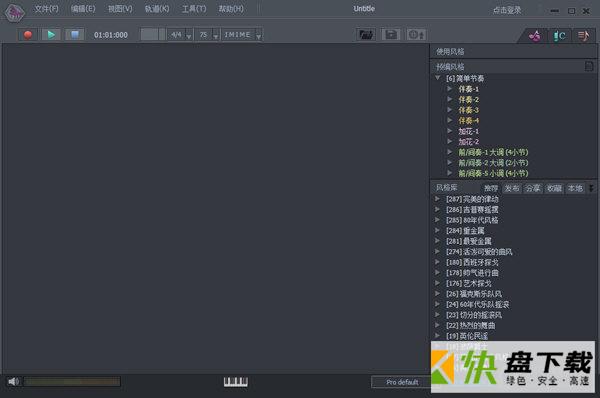Open the piano keyboard icon at bottom
Image resolution: width=600 pixels, height=398 pixels.
coord(235,382)
